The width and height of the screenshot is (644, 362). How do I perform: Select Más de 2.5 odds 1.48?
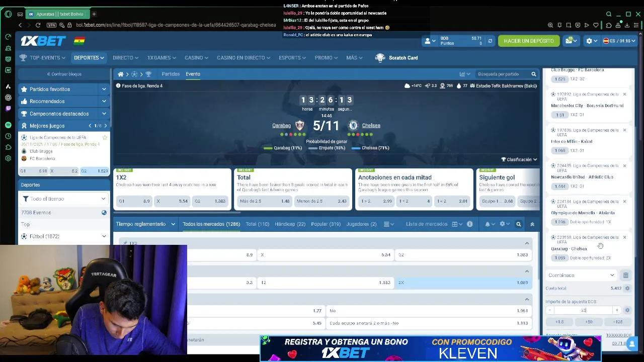click(x=265, y=201)
